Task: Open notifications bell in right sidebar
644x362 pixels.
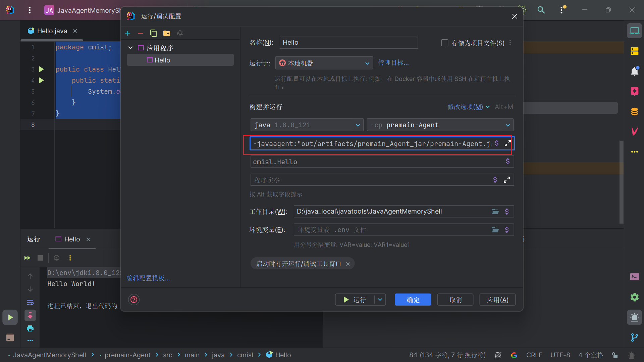Action: pyautogui.click(x=635, y=71)
